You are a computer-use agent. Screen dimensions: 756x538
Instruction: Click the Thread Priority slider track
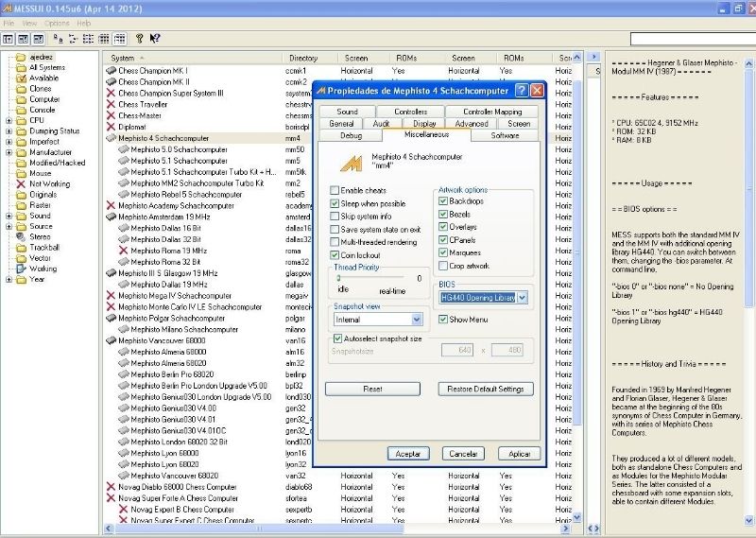pyautogui.click(x=370, y=278)
